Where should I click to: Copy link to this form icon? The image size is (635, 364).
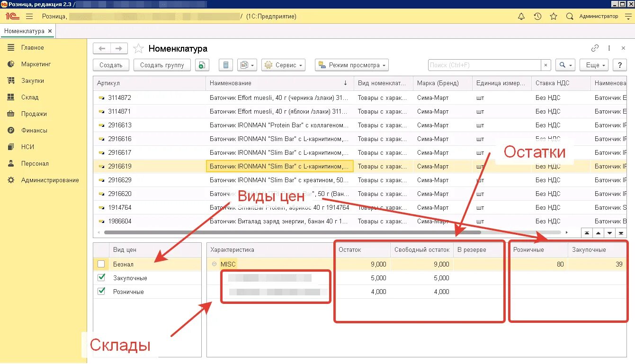click(x=595, y=48)
